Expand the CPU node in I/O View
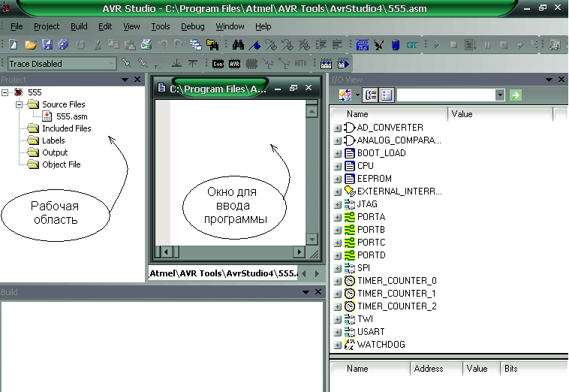Viewport: 569px width, 392px height. point(338,166)
